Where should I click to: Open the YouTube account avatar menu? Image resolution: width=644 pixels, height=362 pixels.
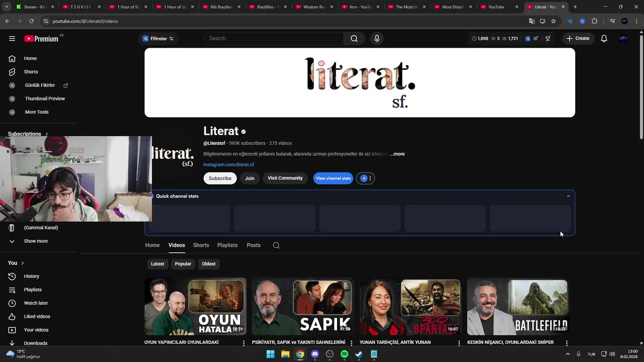pyautogui.click(x=624, y=39)
